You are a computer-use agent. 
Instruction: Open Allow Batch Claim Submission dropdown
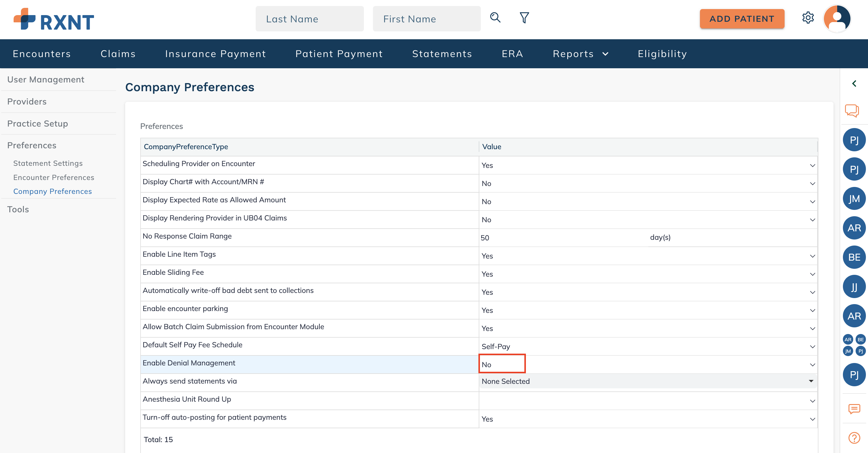pos(648,328)
